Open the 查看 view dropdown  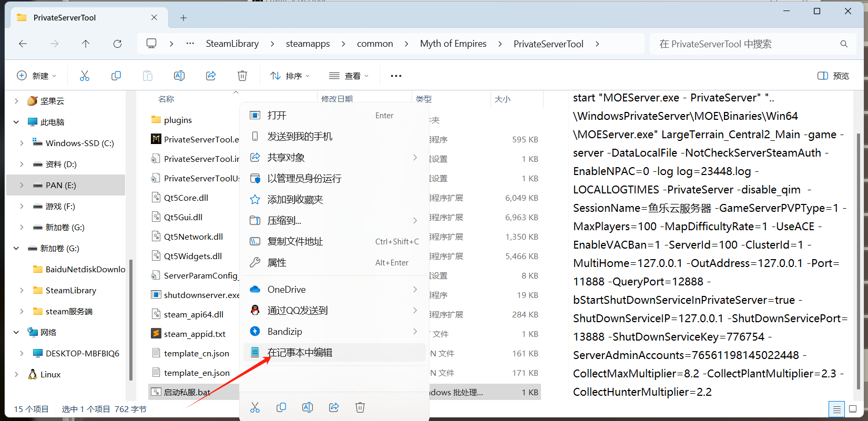[349, 76]
